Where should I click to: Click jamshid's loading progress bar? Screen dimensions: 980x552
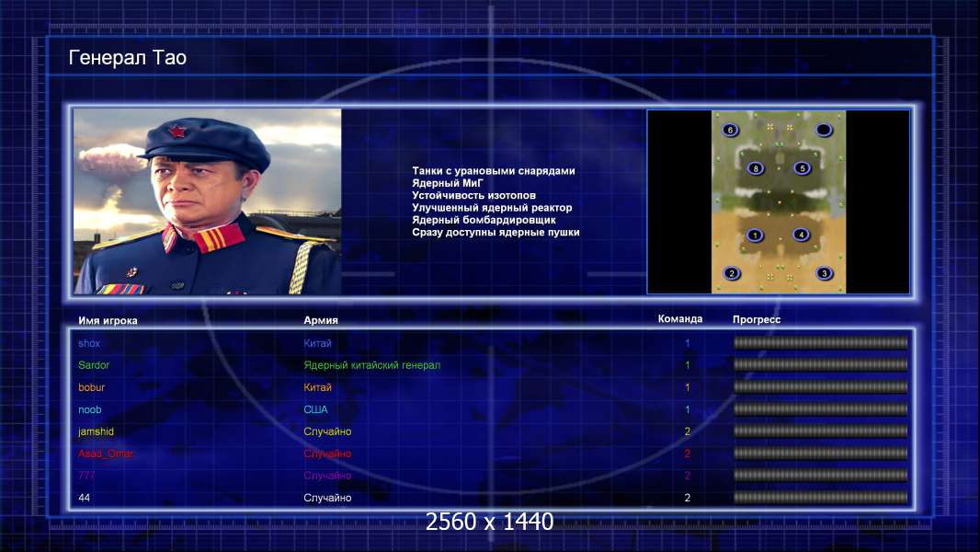coord(820,431)
